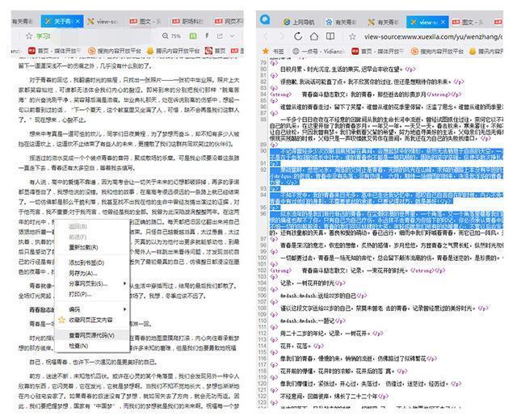517x420 pixels.
Task: Open the 图文 tab in left window
Action: coord(145,22)
